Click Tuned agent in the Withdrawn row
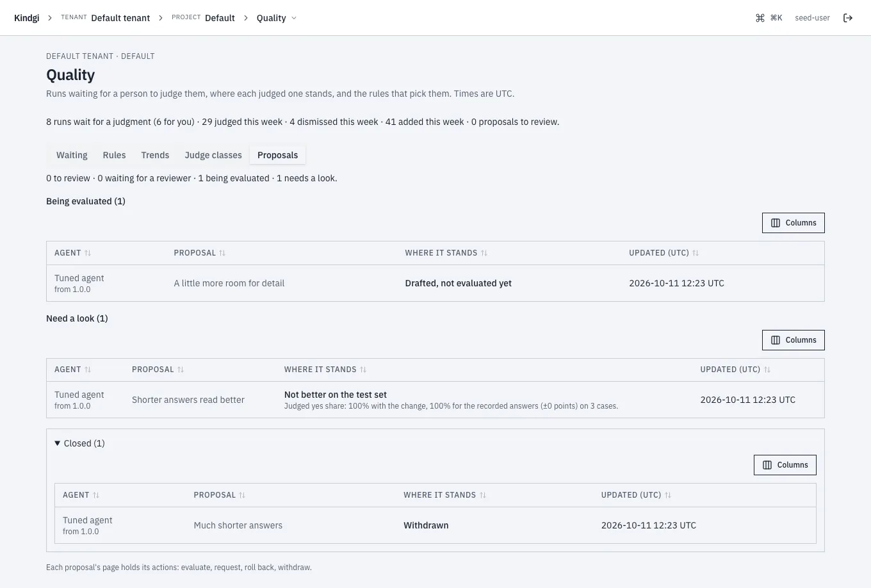The height and width of the screenshot is (588, 871). (x=87, y=520)
